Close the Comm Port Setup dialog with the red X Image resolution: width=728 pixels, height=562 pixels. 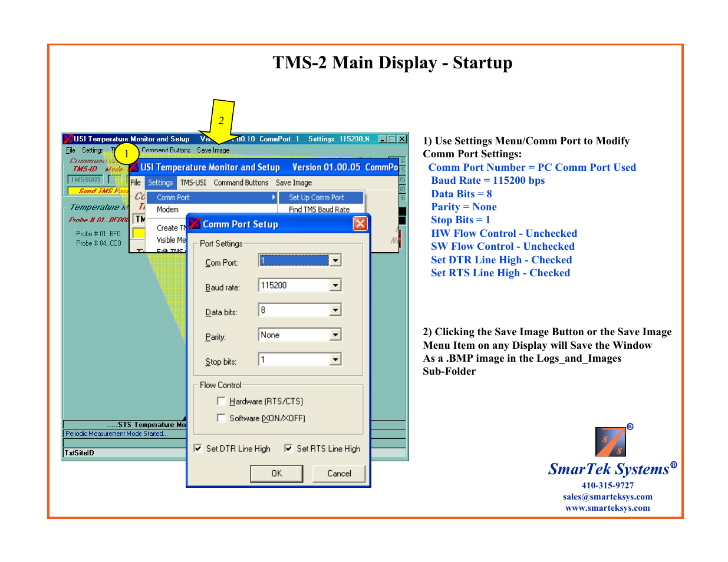coord(360,224)
